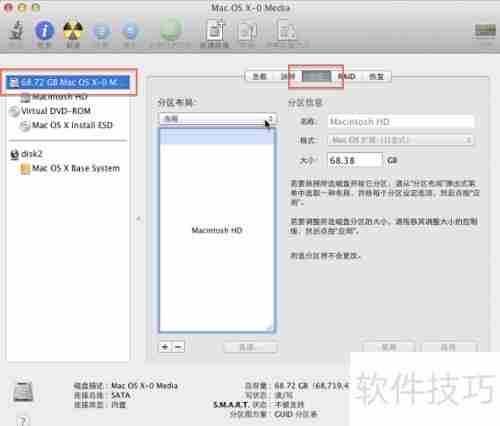
Task: Click the partition size field 68.38
Action: point(355,160)
